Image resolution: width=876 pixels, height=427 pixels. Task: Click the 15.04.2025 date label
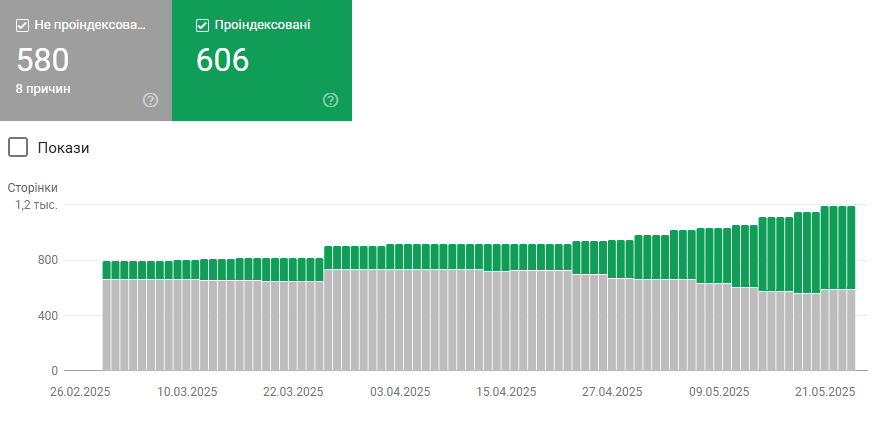point(506,392)
